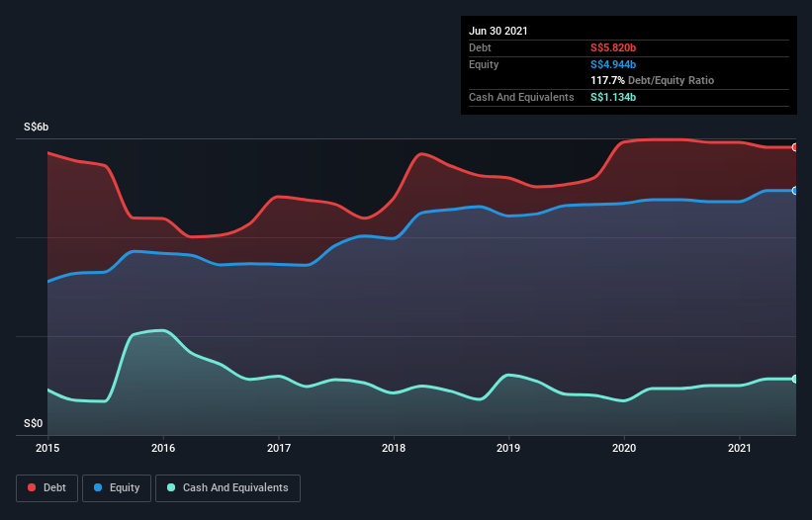Click the S$0 y-axis label

(34, 423)
